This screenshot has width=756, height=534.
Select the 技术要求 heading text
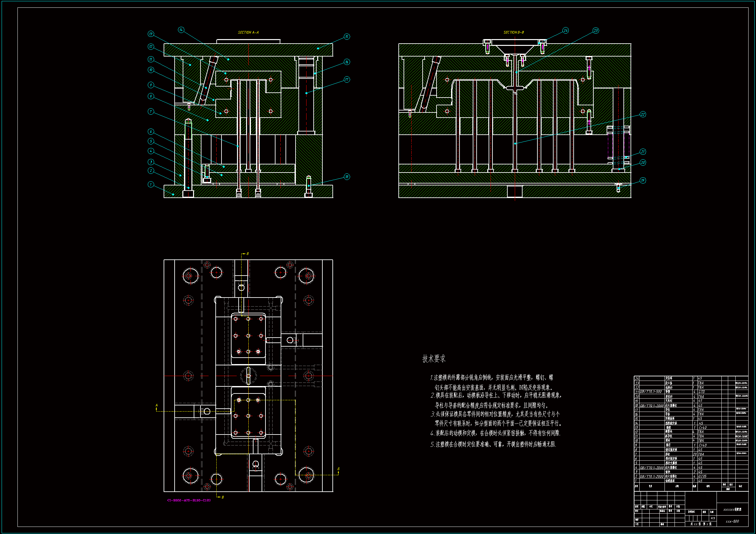point(434,359)
